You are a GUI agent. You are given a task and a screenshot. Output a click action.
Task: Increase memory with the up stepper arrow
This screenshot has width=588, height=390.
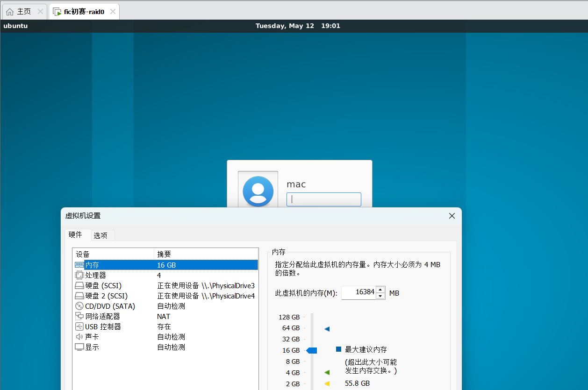380,289
